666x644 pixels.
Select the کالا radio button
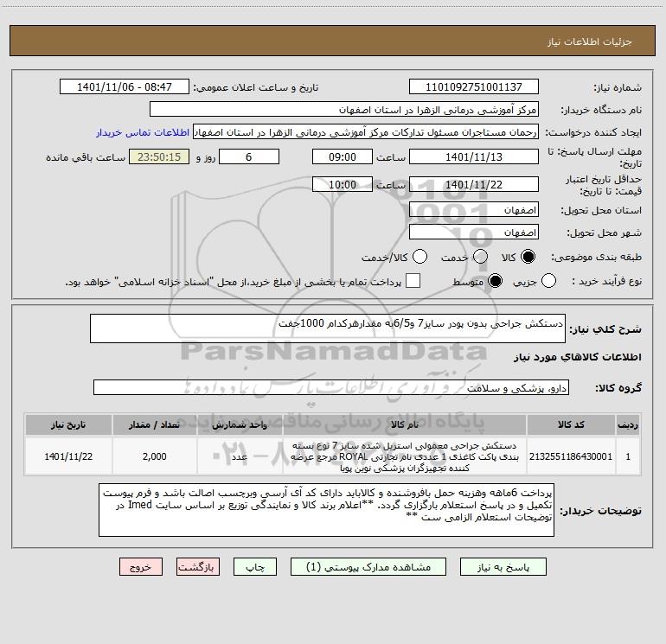[x=528, y=257]
